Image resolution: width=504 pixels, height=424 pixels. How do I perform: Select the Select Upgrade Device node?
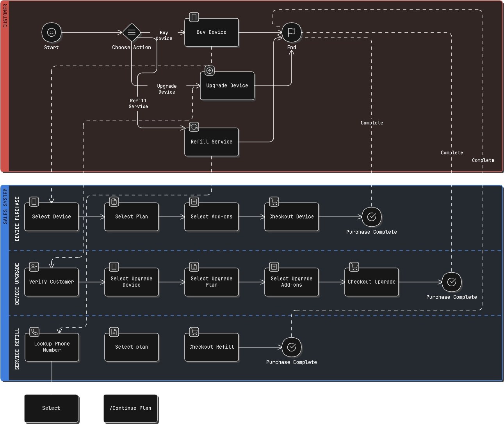click(132, 282)
